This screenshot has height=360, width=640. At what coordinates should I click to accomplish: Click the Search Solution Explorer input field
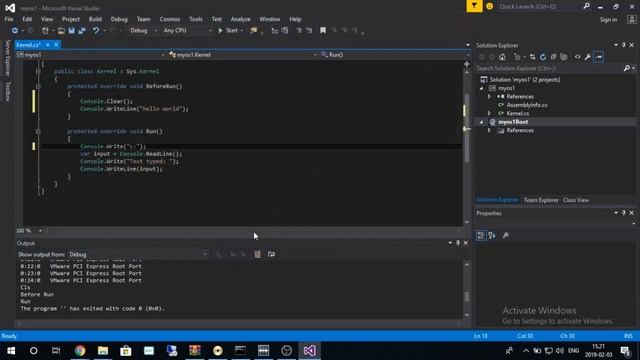549,68
